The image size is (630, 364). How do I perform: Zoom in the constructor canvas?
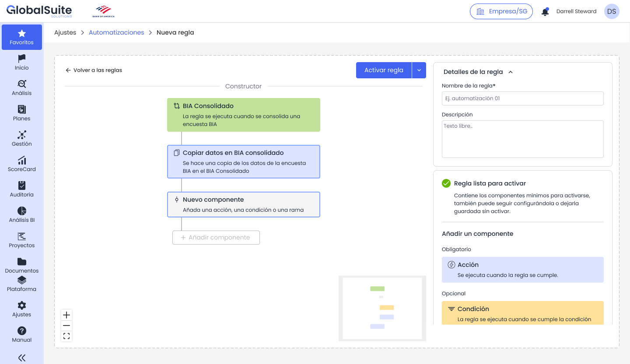[x=66, y=315]
